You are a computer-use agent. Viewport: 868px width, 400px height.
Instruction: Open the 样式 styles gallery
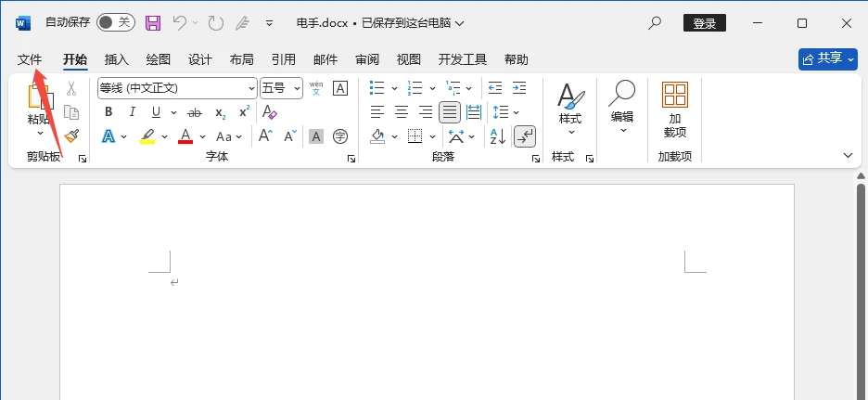[570, 109]
